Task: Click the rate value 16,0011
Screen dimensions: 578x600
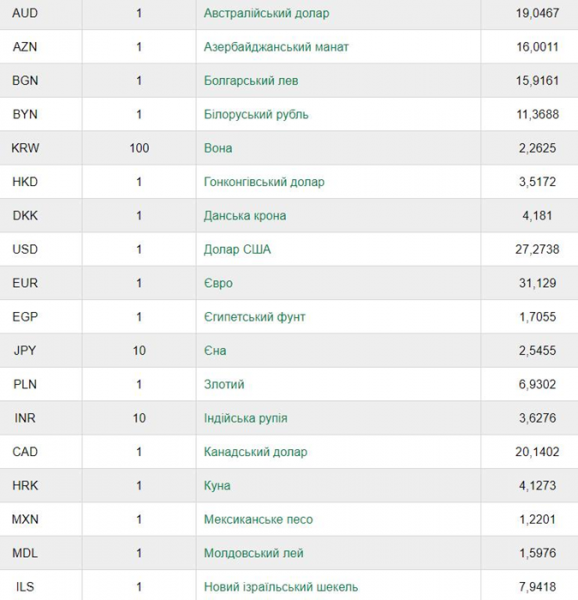Action: coord(537,47)
